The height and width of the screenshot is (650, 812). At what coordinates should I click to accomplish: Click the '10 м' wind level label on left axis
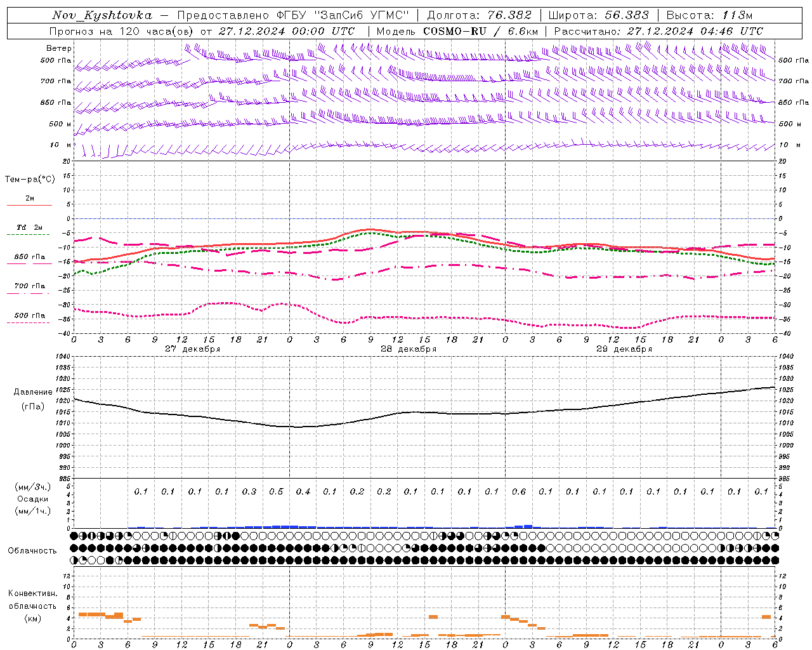click(x=60, y=145)
